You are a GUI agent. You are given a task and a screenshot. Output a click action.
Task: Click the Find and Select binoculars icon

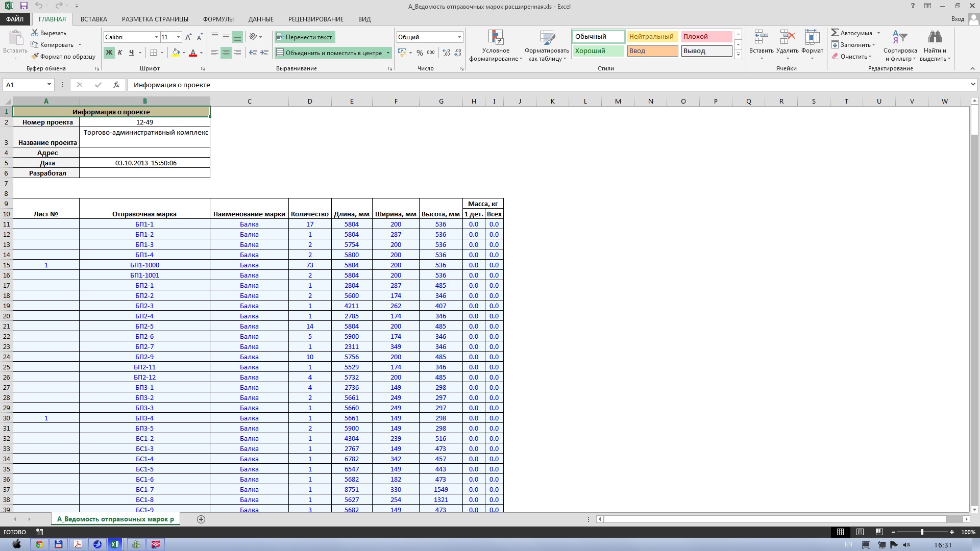pos(935,38)
